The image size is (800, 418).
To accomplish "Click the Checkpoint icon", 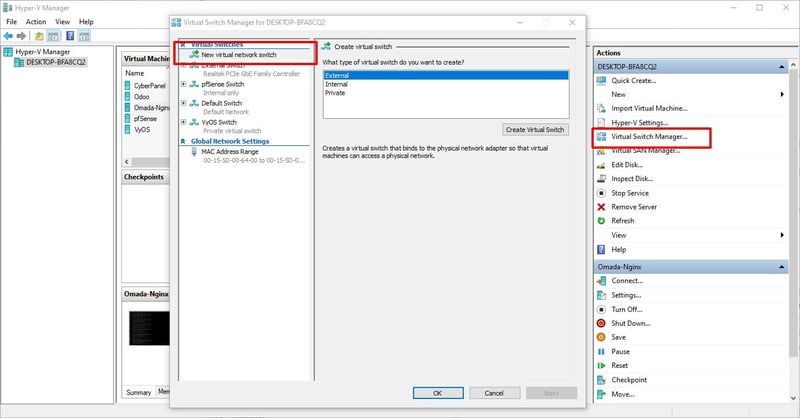I will [x=601, y=380].
